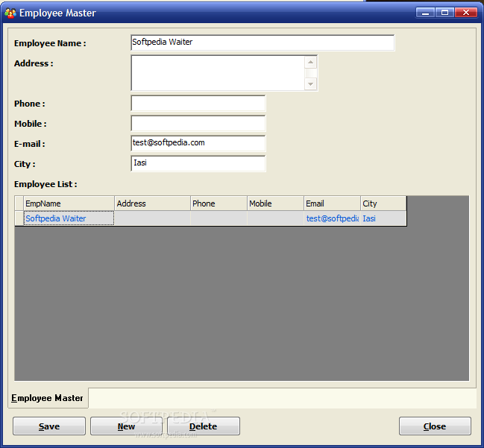Viewport: 484px width, 448px height.
Task: Click the Address box scroll up arrow
Action: 310,63
